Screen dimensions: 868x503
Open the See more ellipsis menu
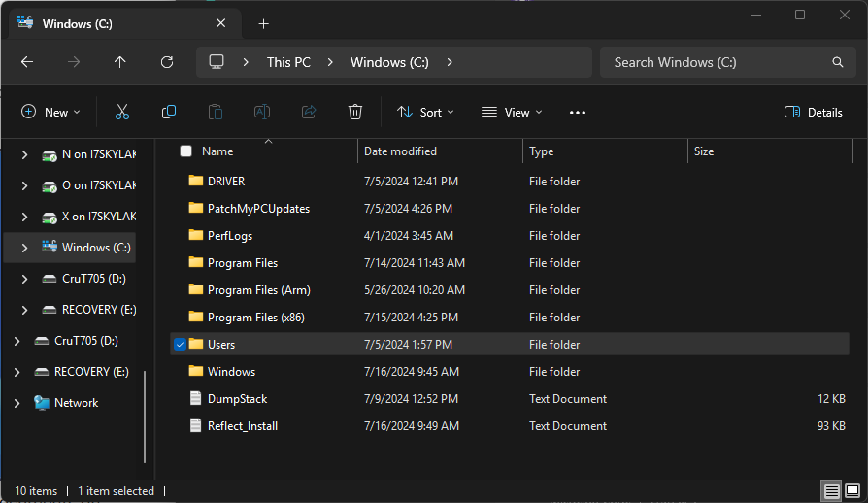point(578,113)
